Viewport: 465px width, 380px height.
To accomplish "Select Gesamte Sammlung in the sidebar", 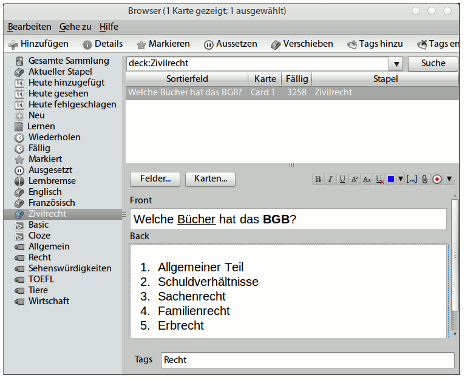I will click(62, 61).
